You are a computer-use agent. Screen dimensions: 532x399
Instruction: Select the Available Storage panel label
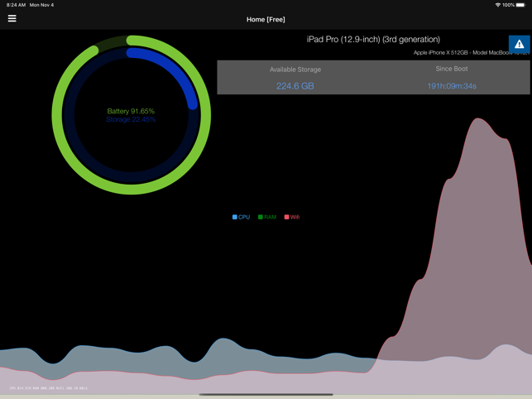[295, 70]
